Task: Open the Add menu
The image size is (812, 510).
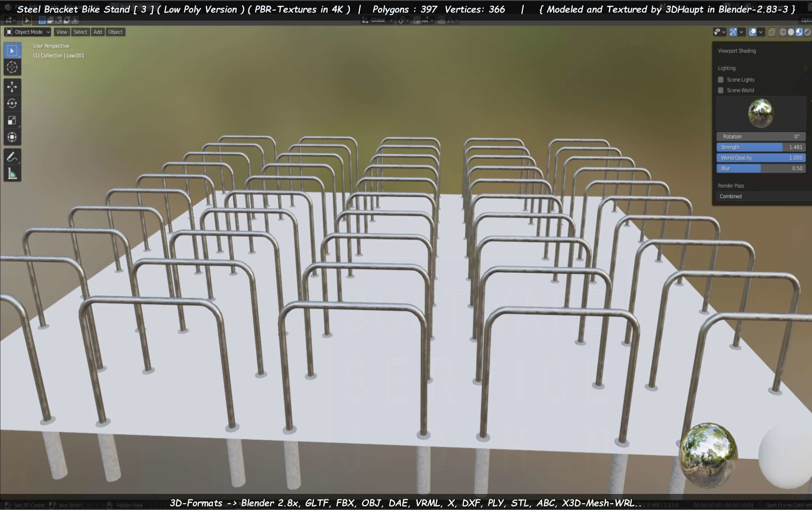Action: tap(98, 32)
